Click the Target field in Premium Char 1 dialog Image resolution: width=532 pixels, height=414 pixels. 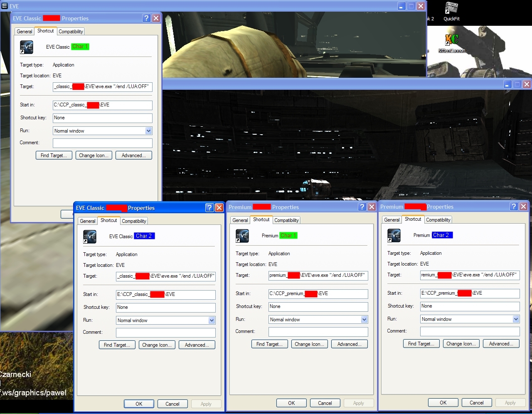tap(318, 276)
